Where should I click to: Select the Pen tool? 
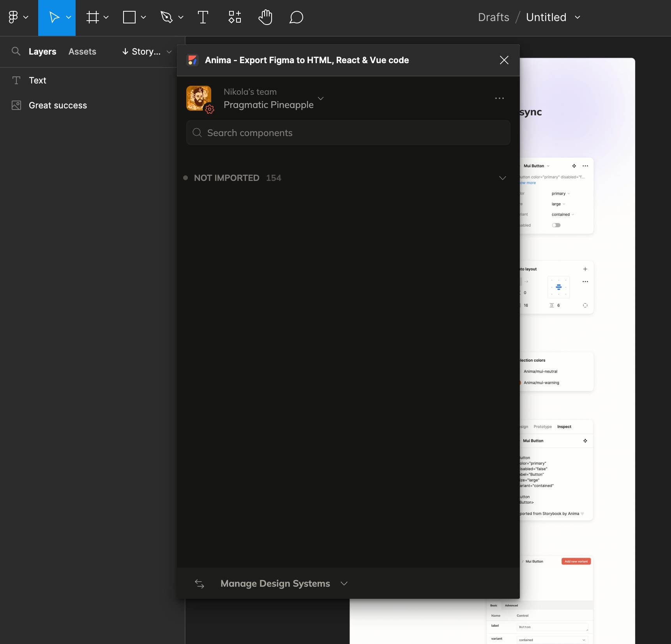click(x=167, y=17)
